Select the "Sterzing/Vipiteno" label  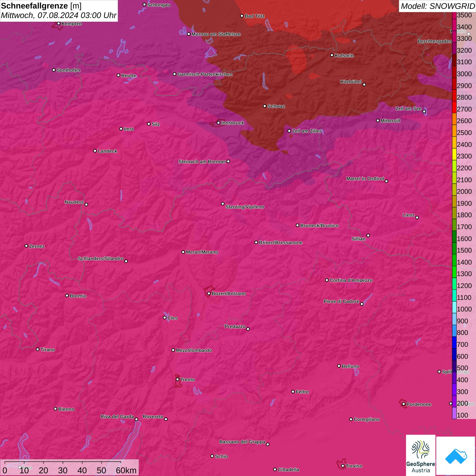[x=245, y=207]
